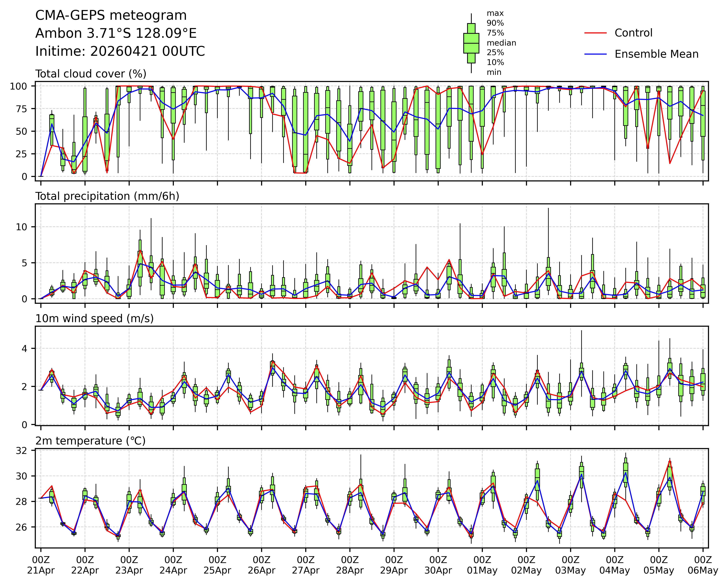This screenshot has height=585, width=728.
Task: Click the red Control legend line
Action: click(596, 33)
